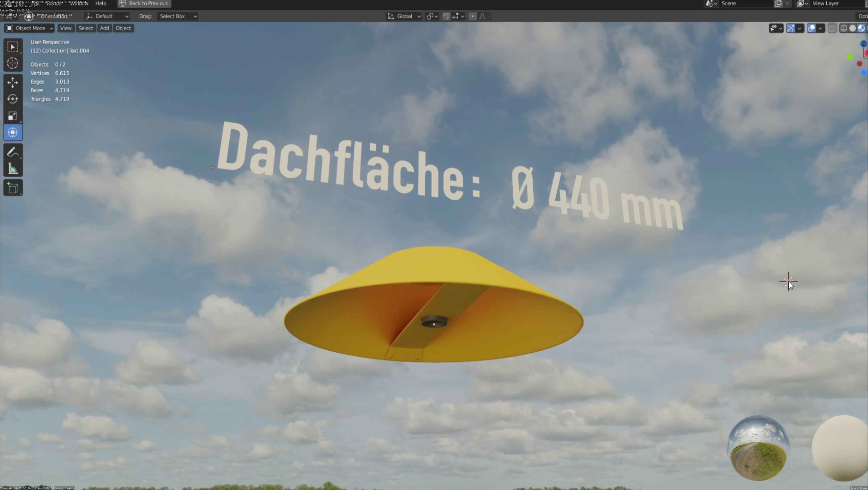
Task: Open the snapping element options dropdown
Action: pyautogui.click(x=458, y=16)
